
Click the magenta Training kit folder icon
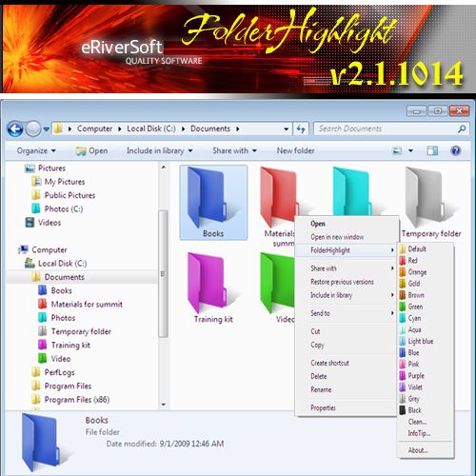[208, 283]
